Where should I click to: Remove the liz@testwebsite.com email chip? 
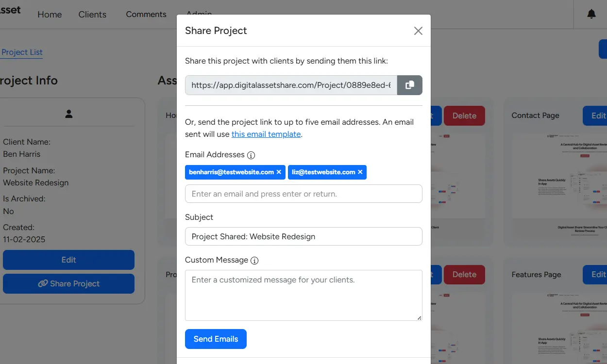[x=360, y=172]
